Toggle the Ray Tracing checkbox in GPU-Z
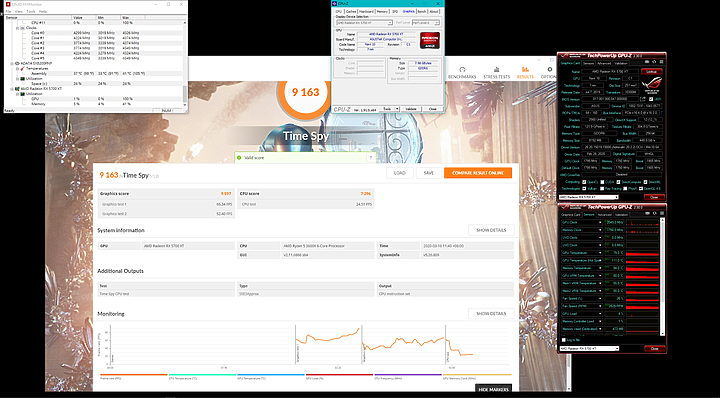Image resolution: width=720 pixels, height=398 pixels. (x=602, y=189)
